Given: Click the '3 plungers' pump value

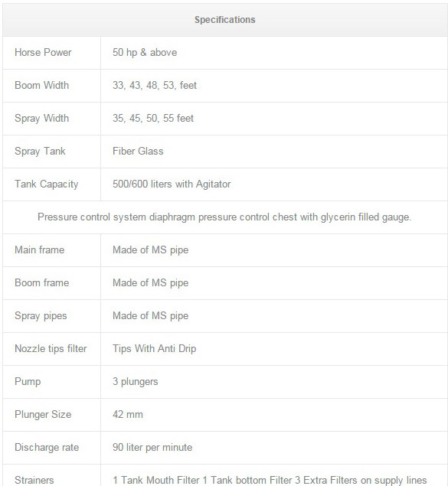Looking at the screenshot, I should point(136,382).
